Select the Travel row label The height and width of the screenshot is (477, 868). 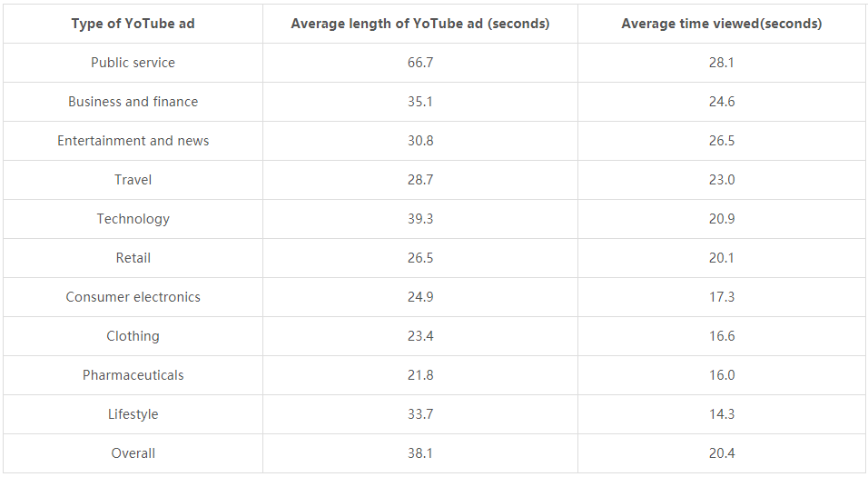(133, 180)
